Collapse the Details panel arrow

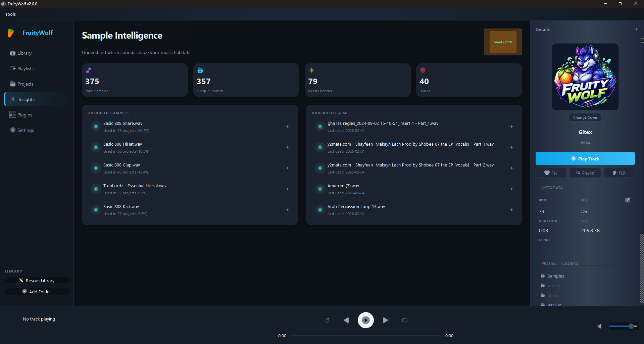(636, 30)
